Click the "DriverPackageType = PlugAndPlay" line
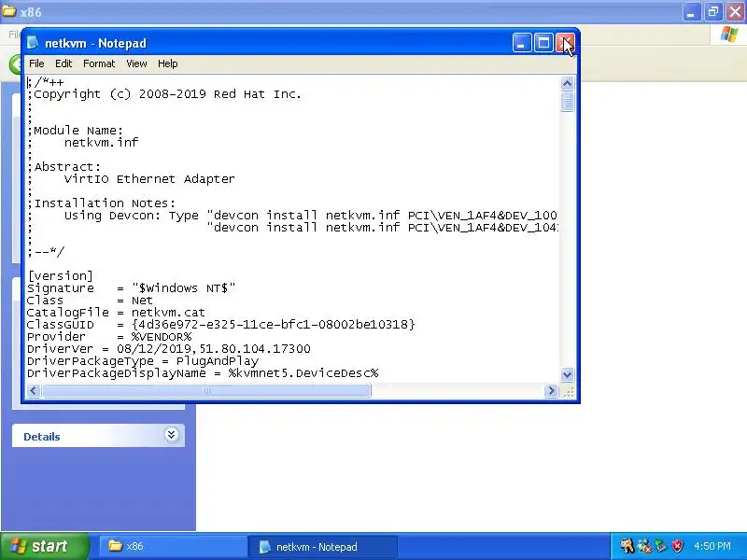Image resolution: width=747 pixels, height=560 pixels. (143, 361)
